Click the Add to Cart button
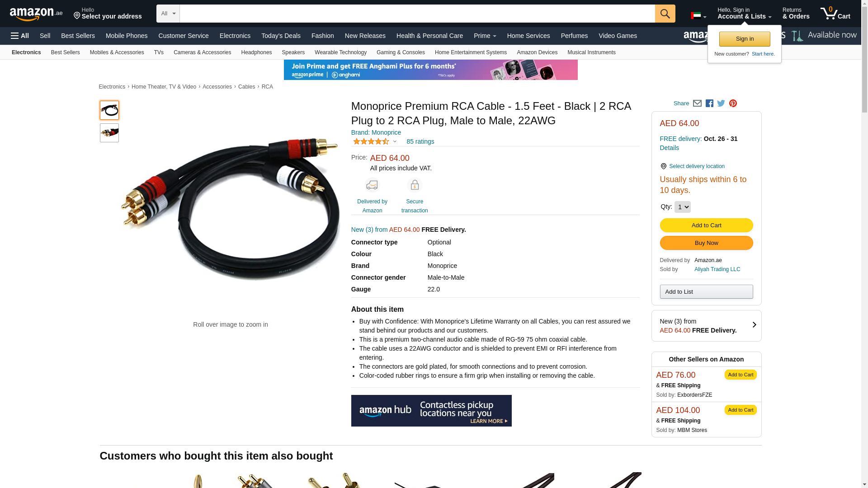The width and height of the screenshot is (868, 488). coord(706,225)
